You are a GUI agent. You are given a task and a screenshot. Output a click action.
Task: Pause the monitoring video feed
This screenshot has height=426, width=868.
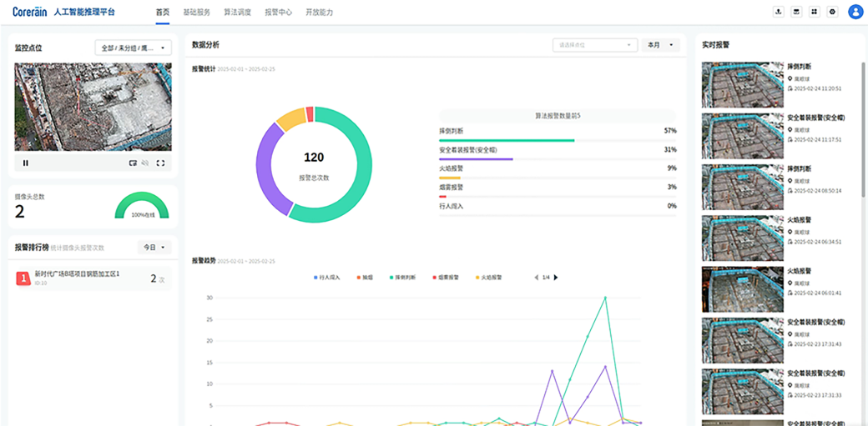26,163
